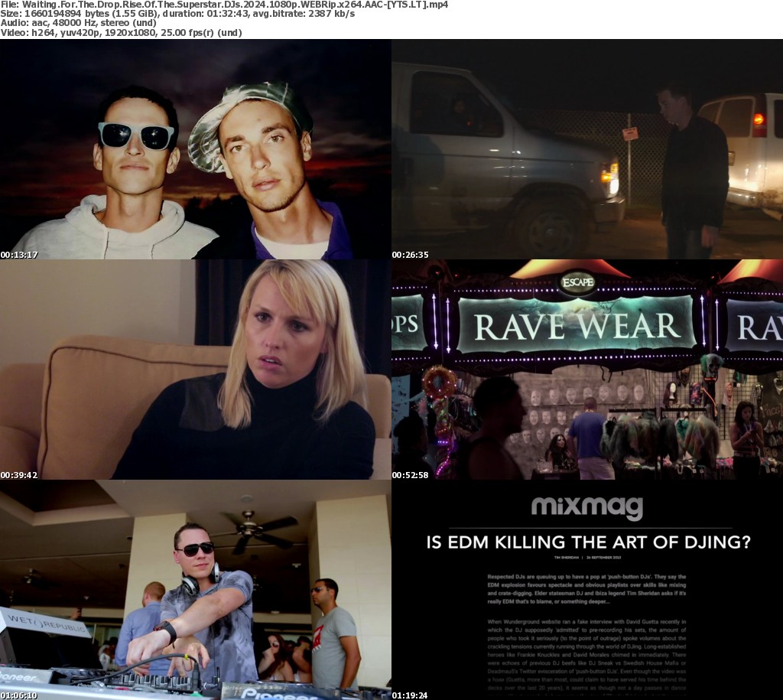Click the video codec info line
The height and width of the screenshot is (700, 783).
122,33
